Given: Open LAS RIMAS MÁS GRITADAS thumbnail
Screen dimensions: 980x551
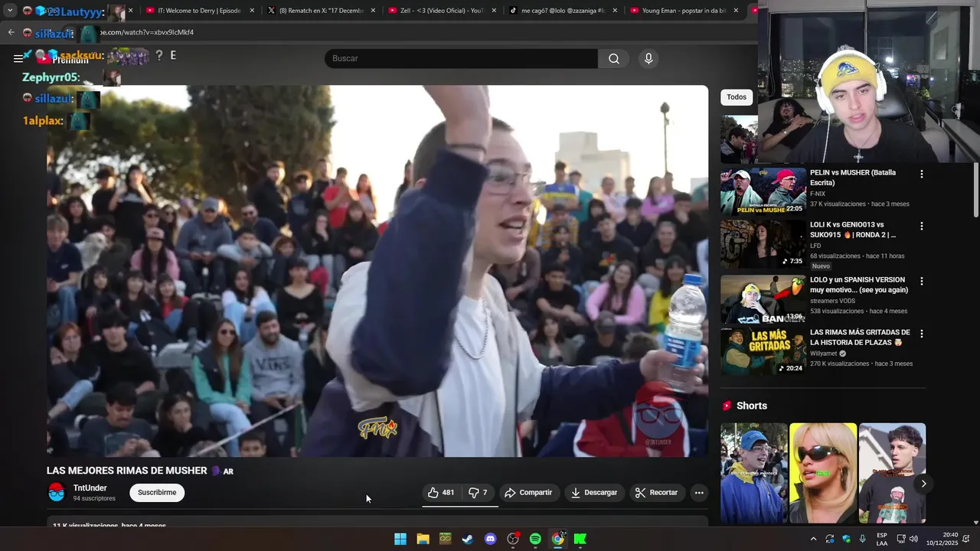Looking at the screenshot, I should [763, 352].
